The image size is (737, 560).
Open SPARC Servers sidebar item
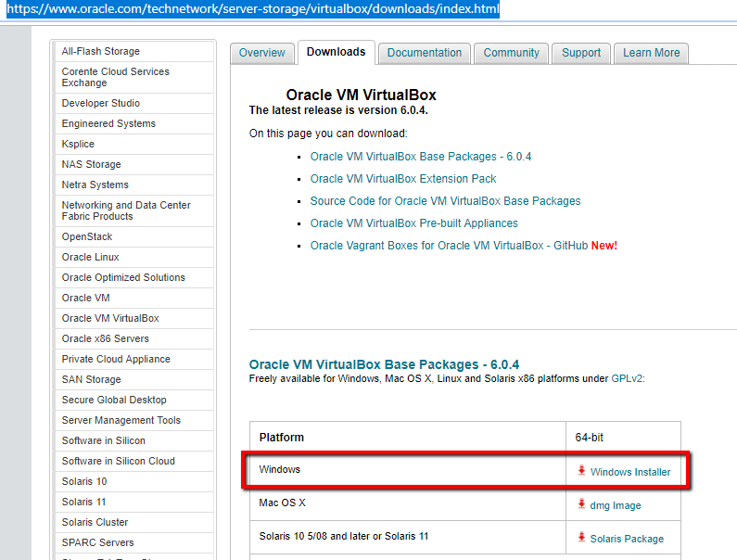point(134,542)
